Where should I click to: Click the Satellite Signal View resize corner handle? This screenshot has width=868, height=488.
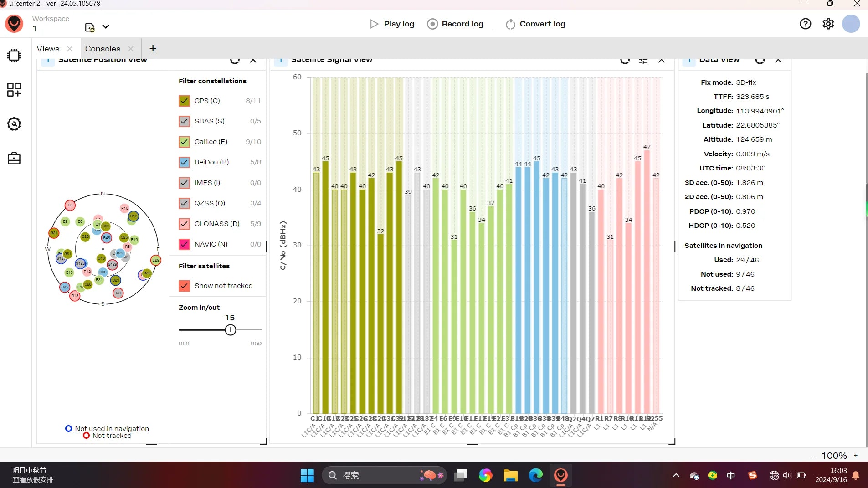point(672,441)
